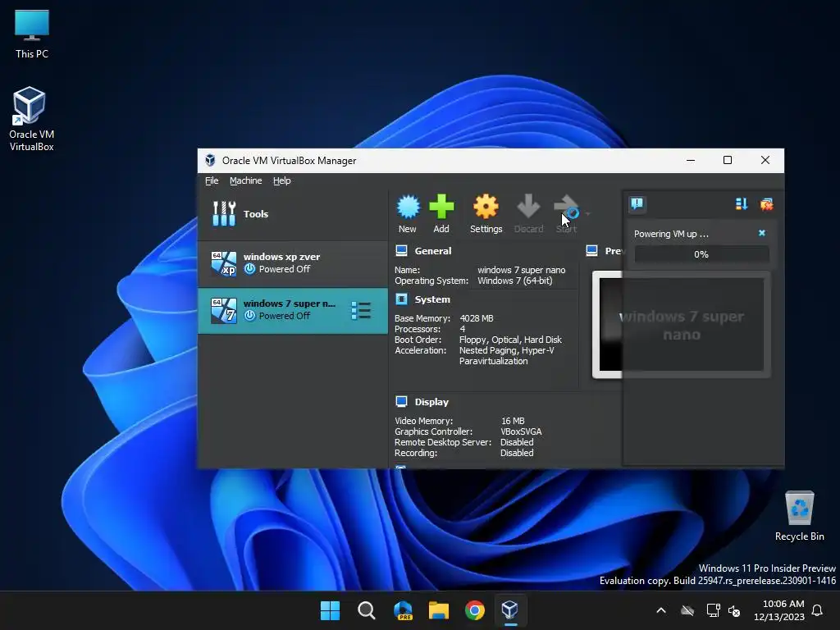Open This PC desktop icon
Screen dimensions: 840x630
(32, 34)
